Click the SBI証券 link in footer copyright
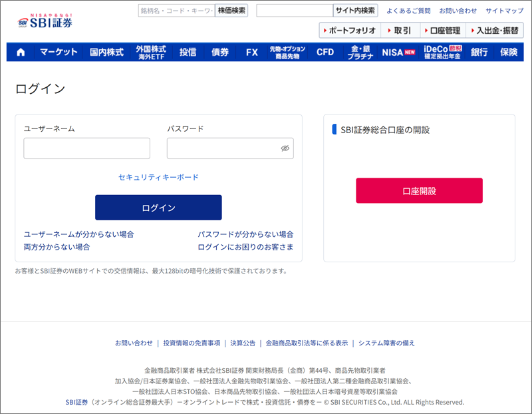Screen dimensions: 532x414 [76, 402]
